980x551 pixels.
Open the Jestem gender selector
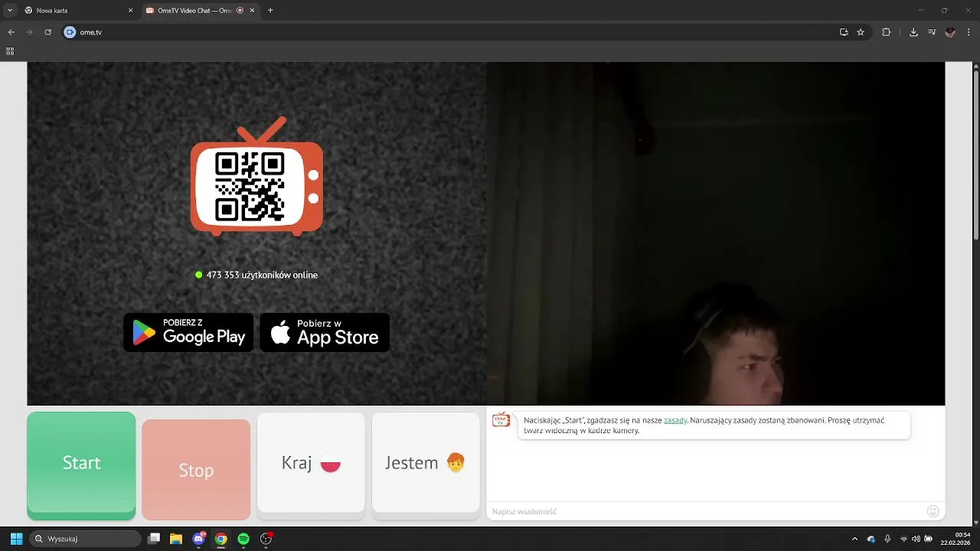[x=426, y=463]
